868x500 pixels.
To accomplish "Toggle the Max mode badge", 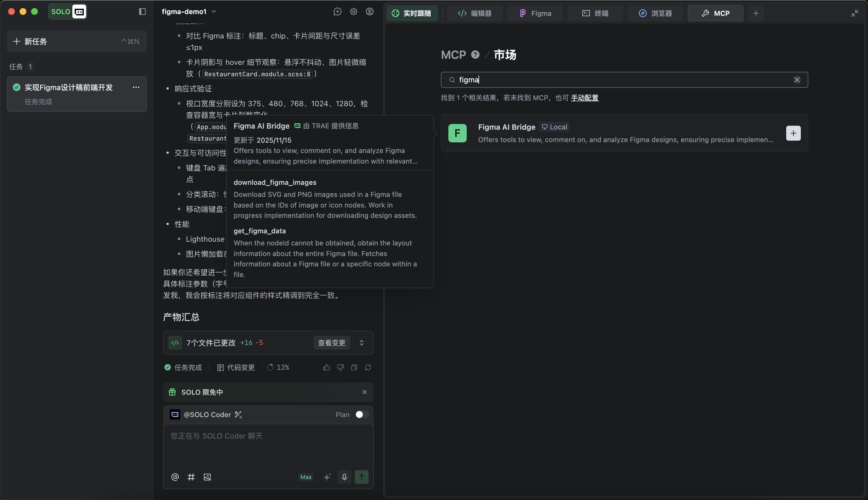I will click(306, 477).
